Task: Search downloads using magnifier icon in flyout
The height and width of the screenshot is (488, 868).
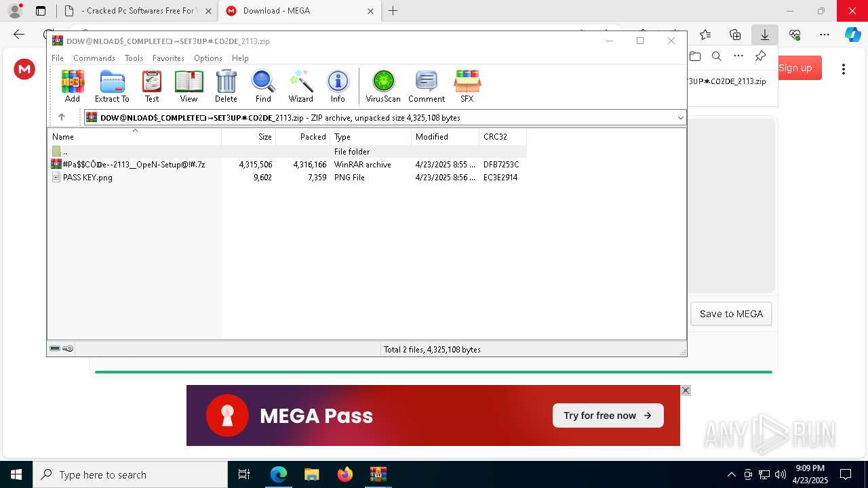Action: 717,56
